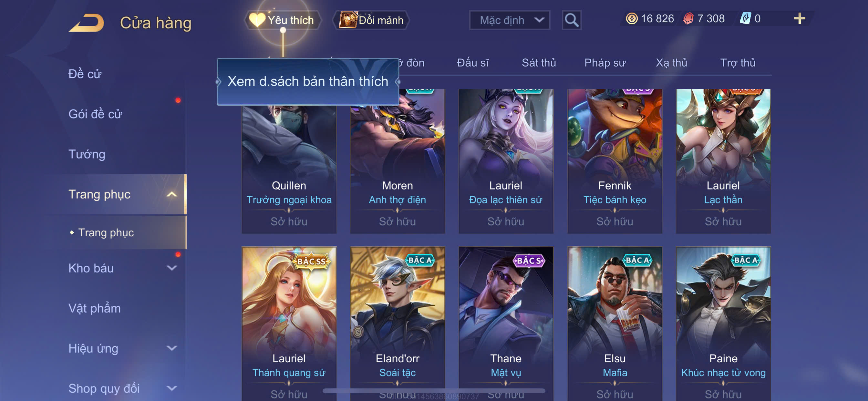The height and width of the screenshot is (401, 868).
Task: Open Gói đề cử in the sidebar
Action: coord(95,114)
